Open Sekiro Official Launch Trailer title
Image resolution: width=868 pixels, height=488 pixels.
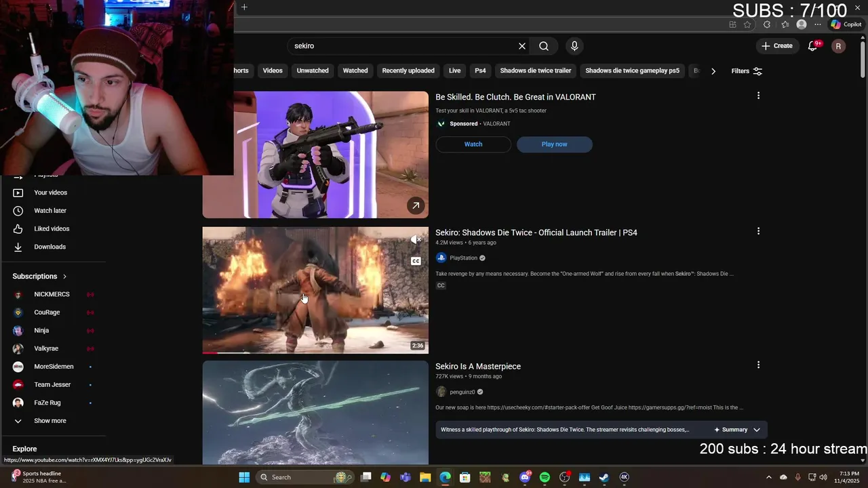coord(536,232)
